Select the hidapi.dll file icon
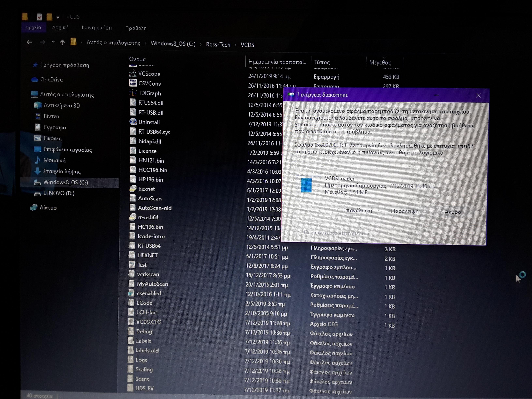This screenshot has height=399, width=532. (133, 141)
